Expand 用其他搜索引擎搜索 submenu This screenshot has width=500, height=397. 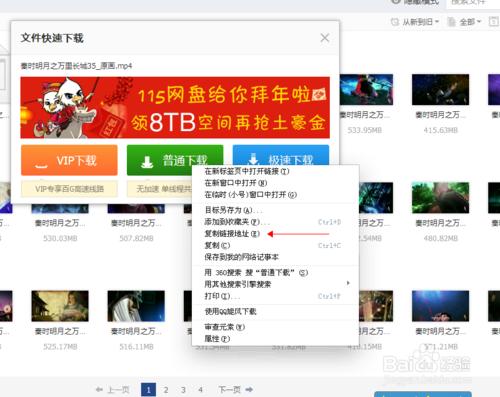275,284
